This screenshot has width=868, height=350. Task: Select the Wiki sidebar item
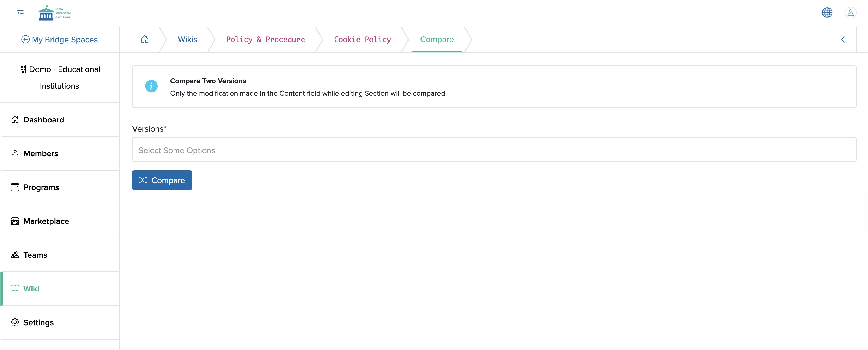pyautogui.click(x=60, y=289)
